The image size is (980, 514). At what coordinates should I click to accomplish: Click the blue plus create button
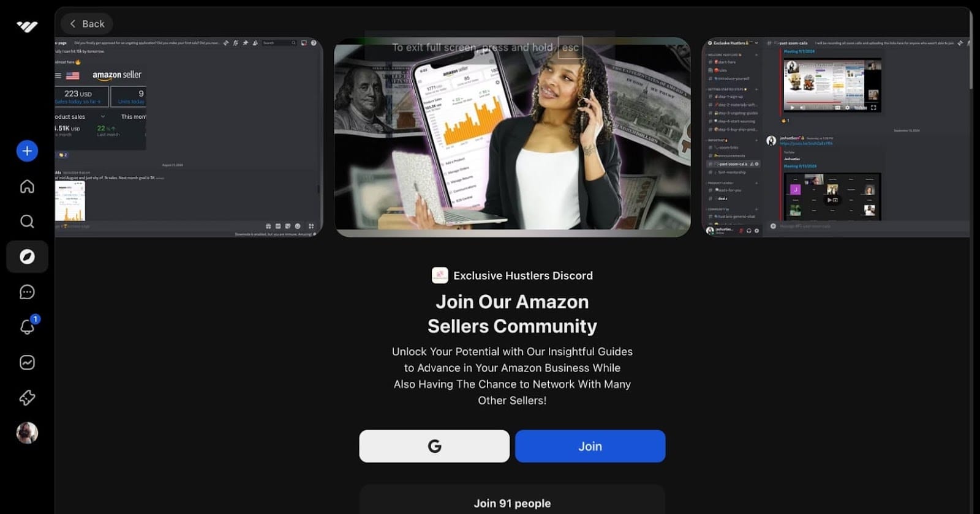27,151
